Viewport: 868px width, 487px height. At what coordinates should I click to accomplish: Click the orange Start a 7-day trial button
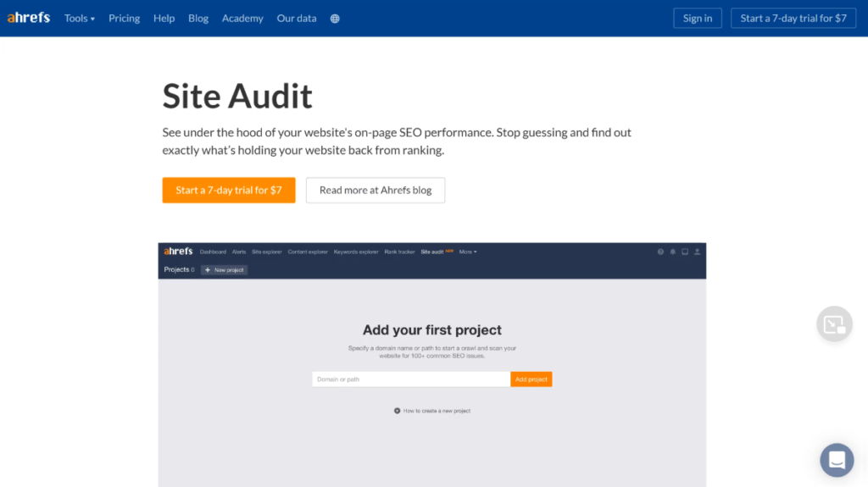click(x=229, y=190)
